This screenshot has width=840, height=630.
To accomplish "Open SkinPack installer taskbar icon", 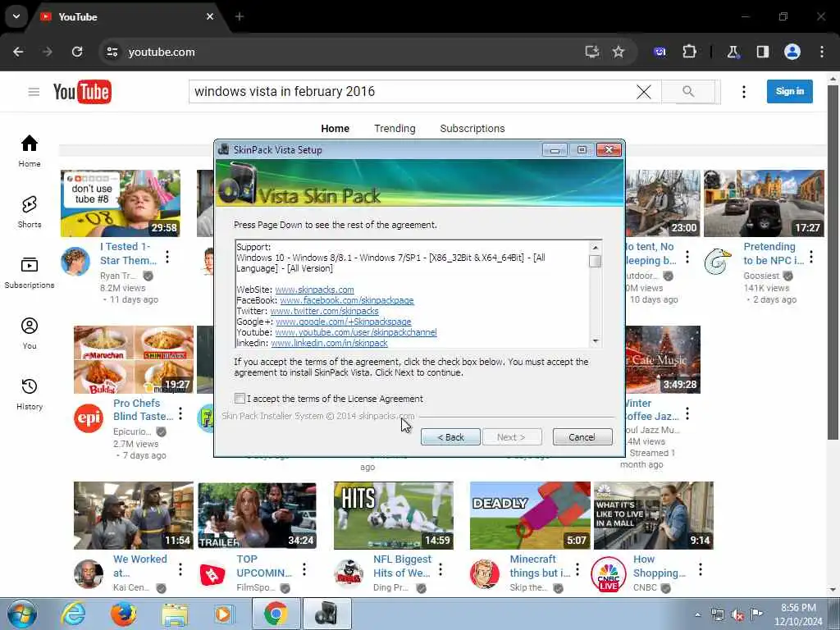I will [x=326, y=614].
